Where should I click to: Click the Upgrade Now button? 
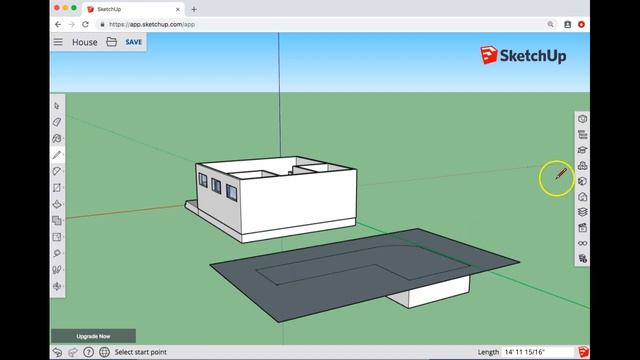[x=93, y=336]
